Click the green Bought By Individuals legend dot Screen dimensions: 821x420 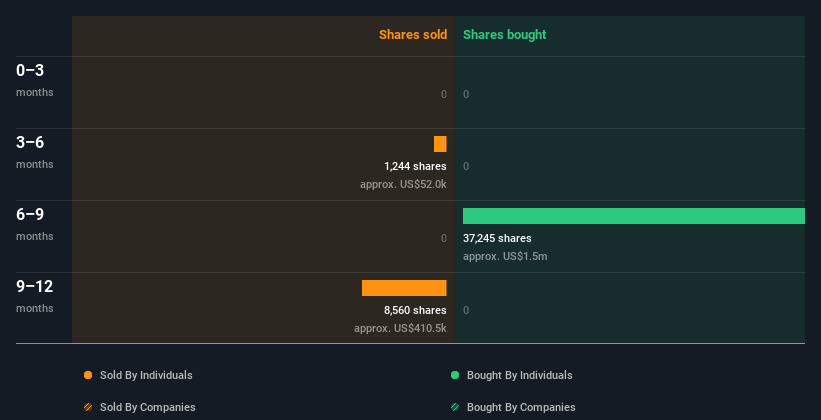(455, 375)
